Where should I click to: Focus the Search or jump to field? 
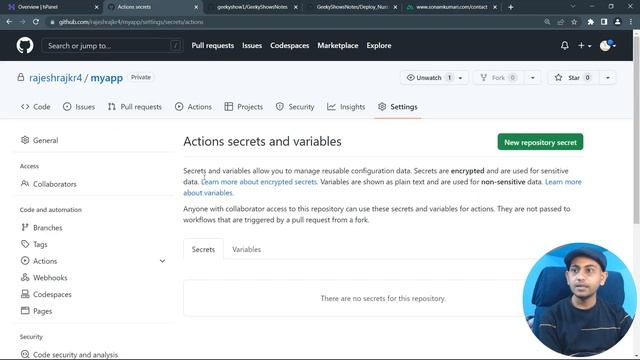[111, 46]
